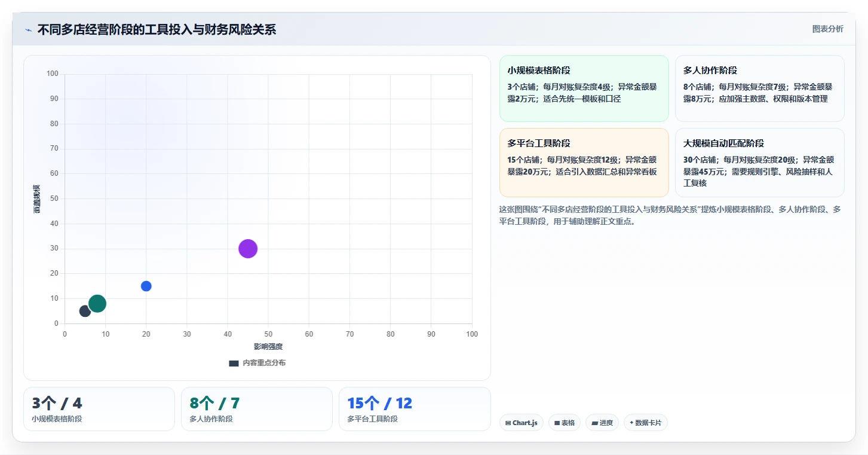Click the Chart.js tag chip
868x455 pixels.
pyautogui.click(x=521, y=423)
